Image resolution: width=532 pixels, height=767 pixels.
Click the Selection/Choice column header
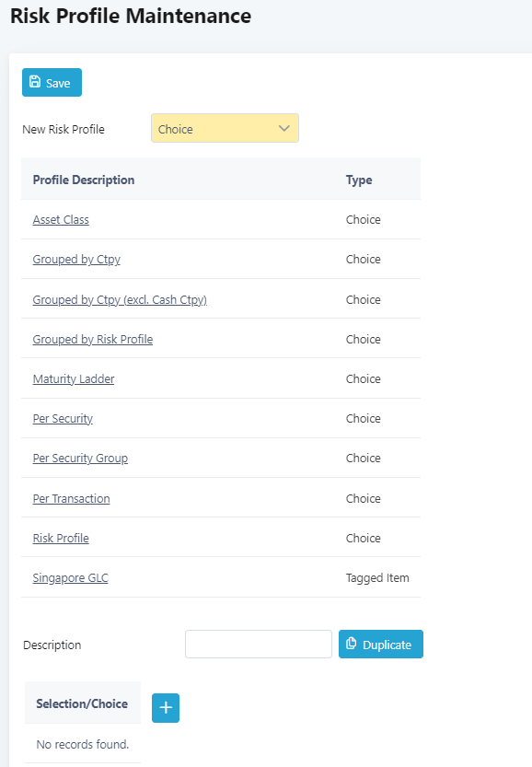click(x=82, y=703)
